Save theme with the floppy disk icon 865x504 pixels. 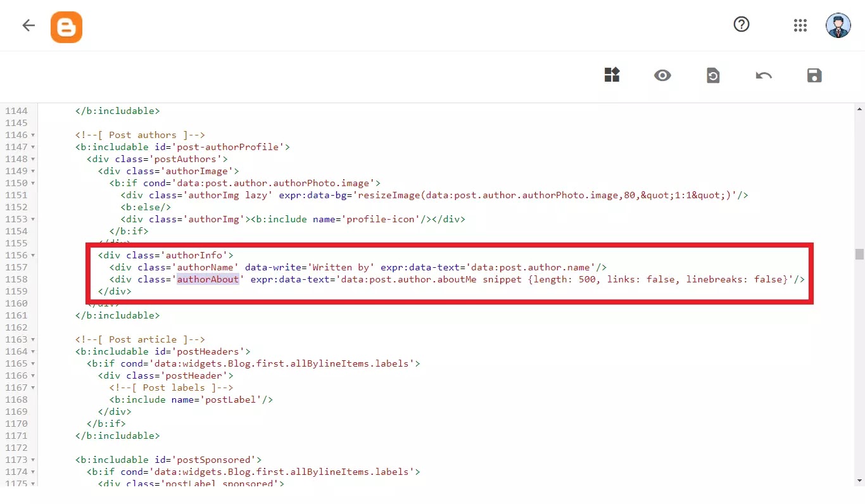coord(814,76)
